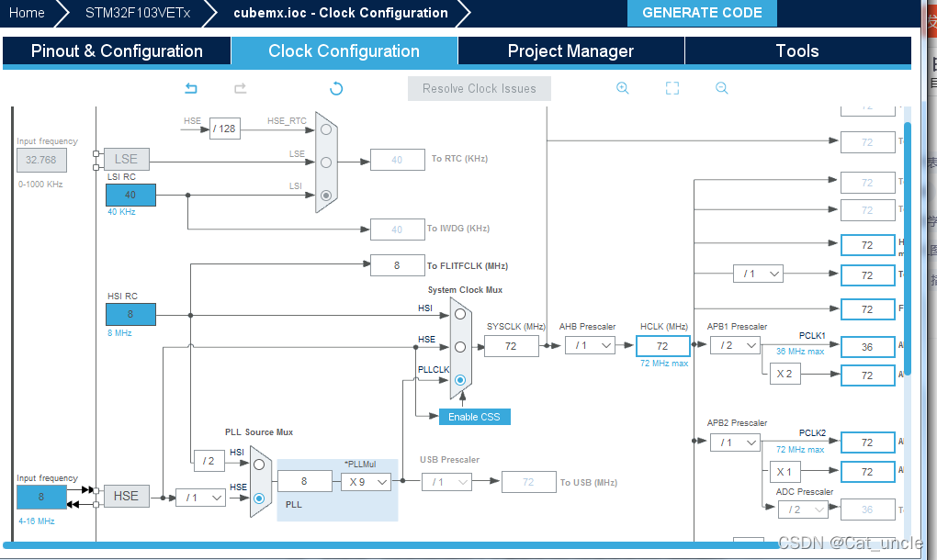Image resolution: width=937 pixels, height=560 pixels.
Task: Open the USB Prescaler dropdown
Action: [x=447, y=482]
